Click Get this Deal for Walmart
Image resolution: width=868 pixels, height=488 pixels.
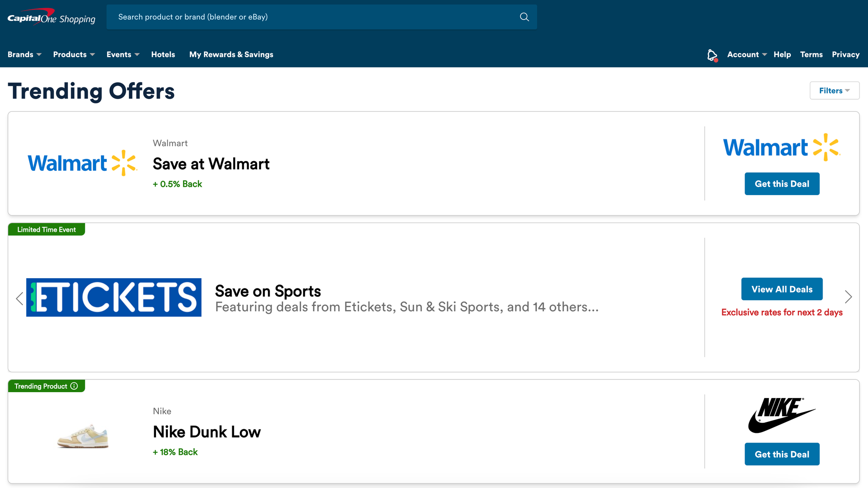pos(782,184)
